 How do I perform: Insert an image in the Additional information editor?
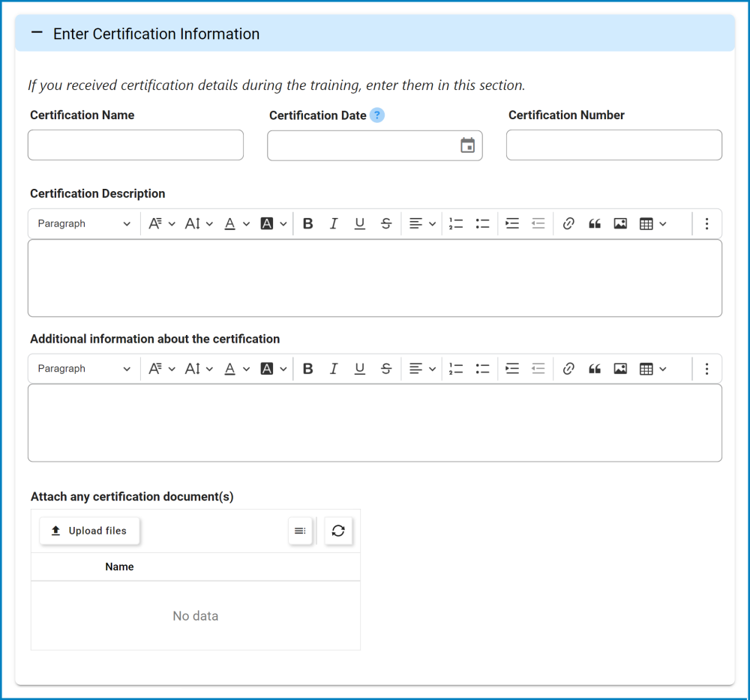620,368
